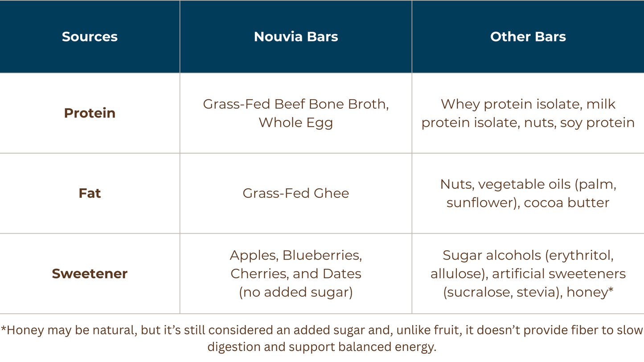Click the Whey protein isolate cell

pos(528,113)
